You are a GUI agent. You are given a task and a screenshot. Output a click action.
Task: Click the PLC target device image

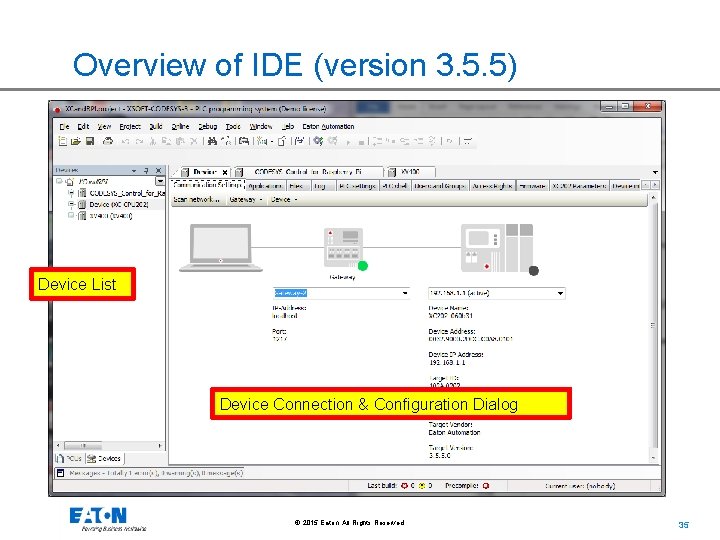(497, 248)
